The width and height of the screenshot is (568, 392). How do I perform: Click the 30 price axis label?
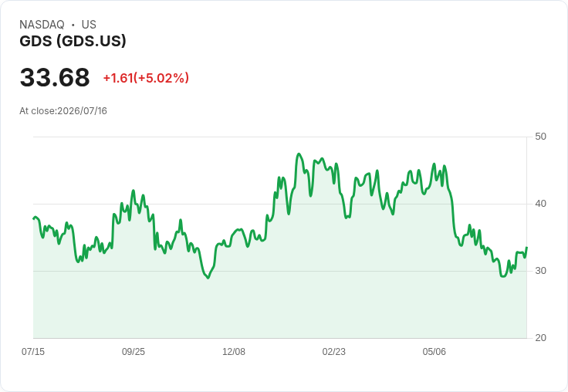pyautogui.click(x=540, y=271)
